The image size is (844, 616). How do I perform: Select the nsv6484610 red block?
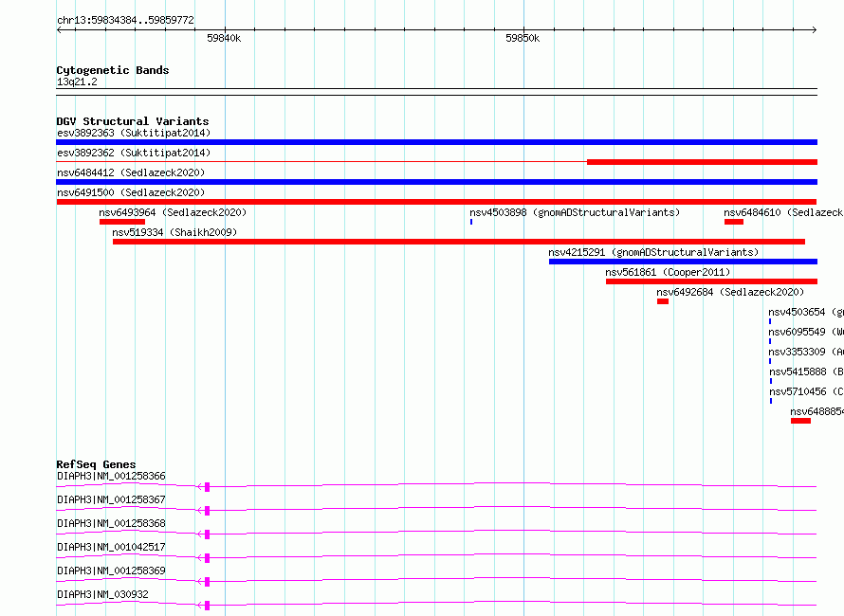(734, 222)
